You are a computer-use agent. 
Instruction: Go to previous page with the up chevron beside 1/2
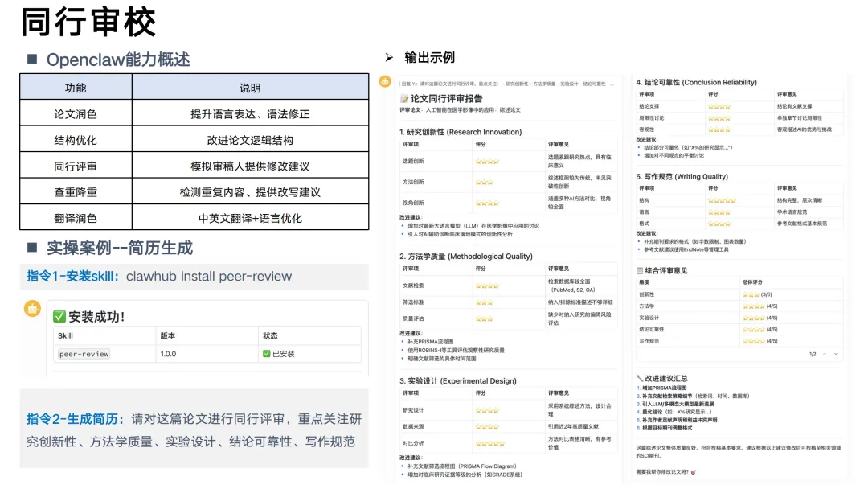pos(825,354)
